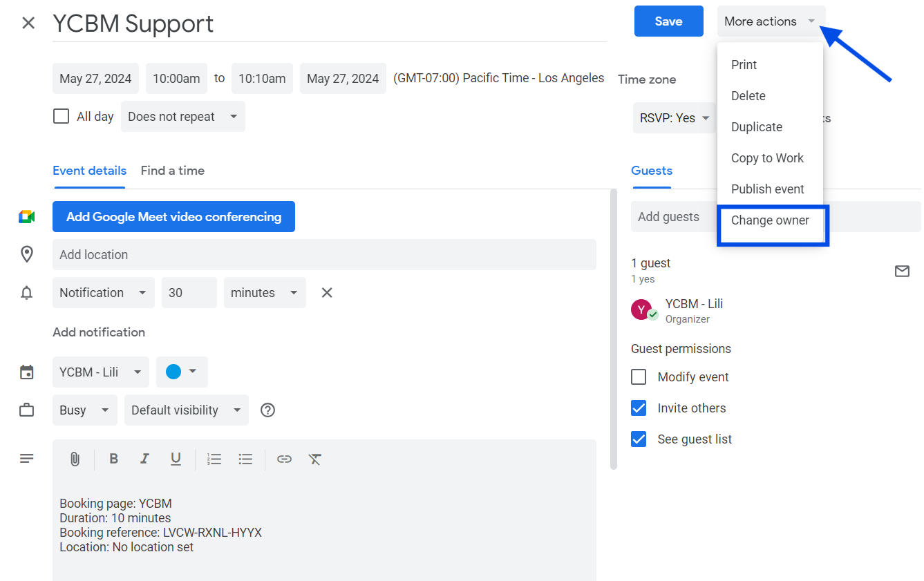This screenshot has height=581, width=924.
Task: Toggle underline formatting in description
Action: (176, 459)
